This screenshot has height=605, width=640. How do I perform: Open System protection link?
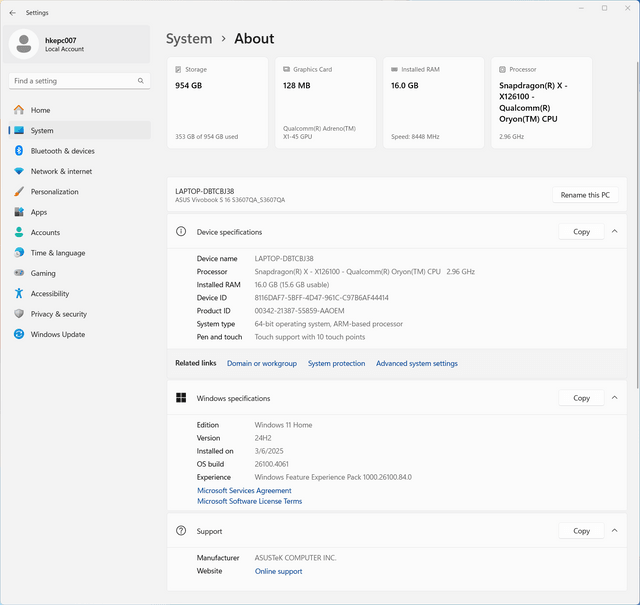(336, 363)
